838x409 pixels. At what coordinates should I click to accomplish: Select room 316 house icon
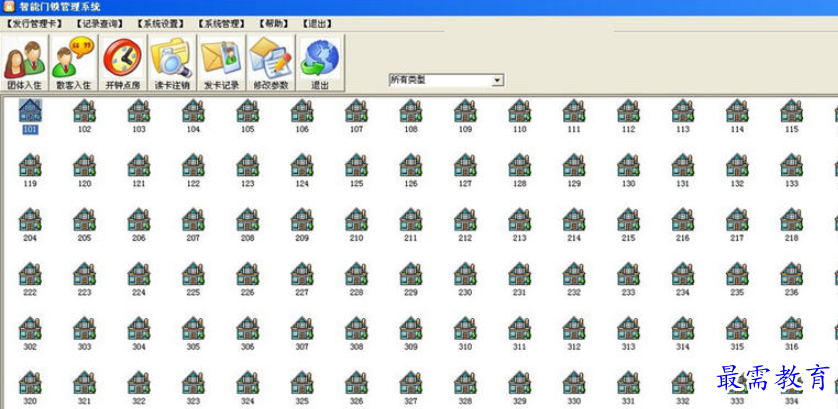tap(792, 328)
